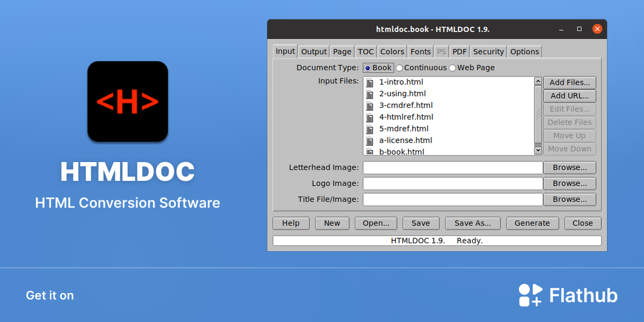Image resolution: width=644 pixels, height=322 pixels.
Task: Switch to the Colors tab
Action: 392,52
